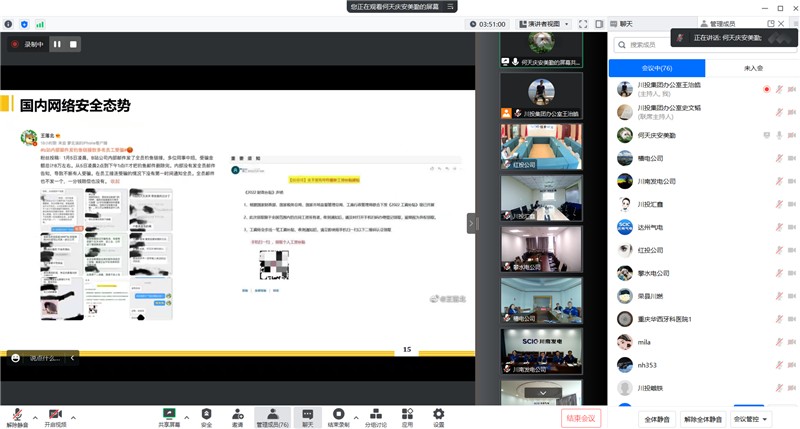Click the 共享屏幕 share screen icon

(x=168, y=413)
